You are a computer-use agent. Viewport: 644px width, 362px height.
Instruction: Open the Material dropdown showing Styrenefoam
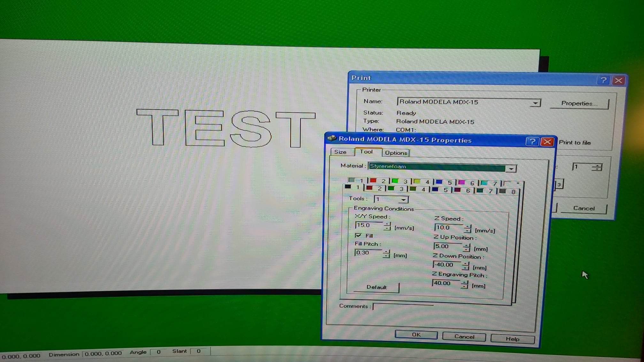(511, 169)
